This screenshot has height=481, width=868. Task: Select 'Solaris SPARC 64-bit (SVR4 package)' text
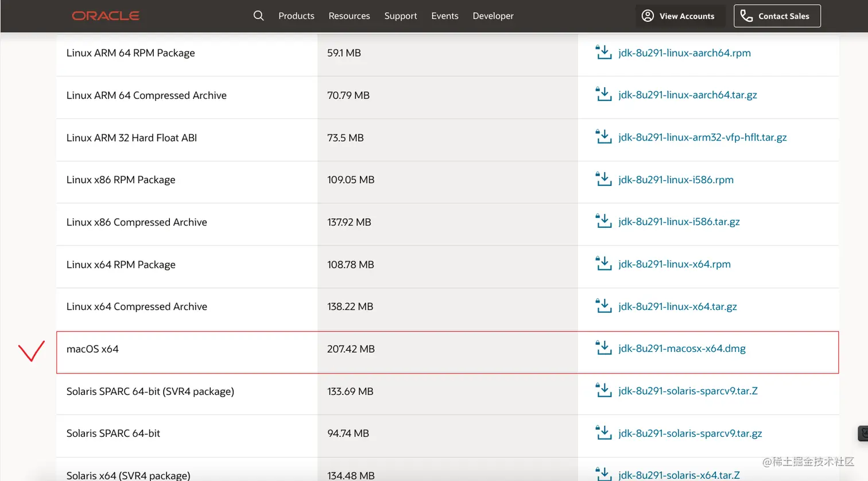point(150,391)
